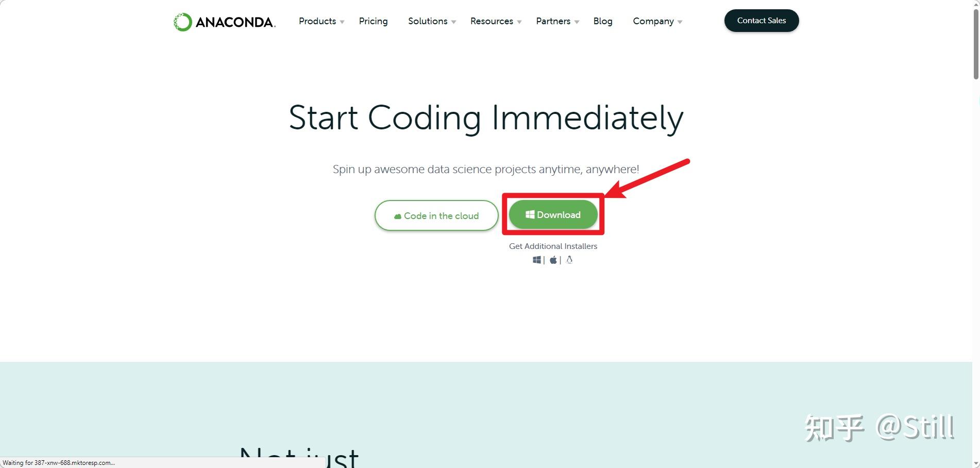This screenshot has width=980, height=468.
Task: Click the Windows installer icon
Action: (537, 260)
